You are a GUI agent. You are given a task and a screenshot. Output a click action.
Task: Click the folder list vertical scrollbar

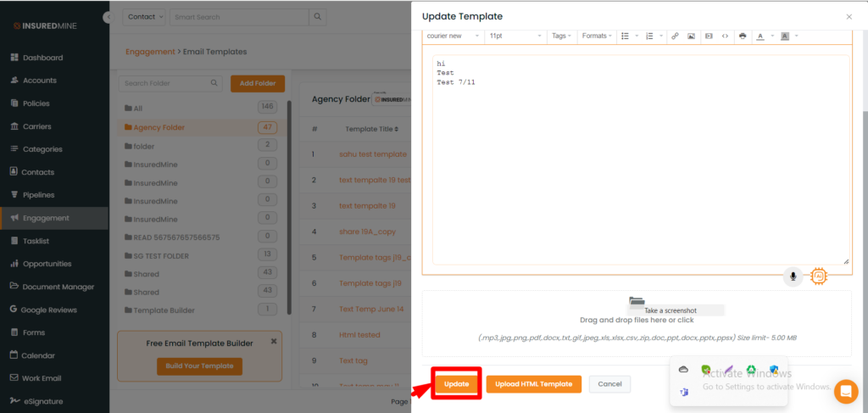click(x=288, y=208)
